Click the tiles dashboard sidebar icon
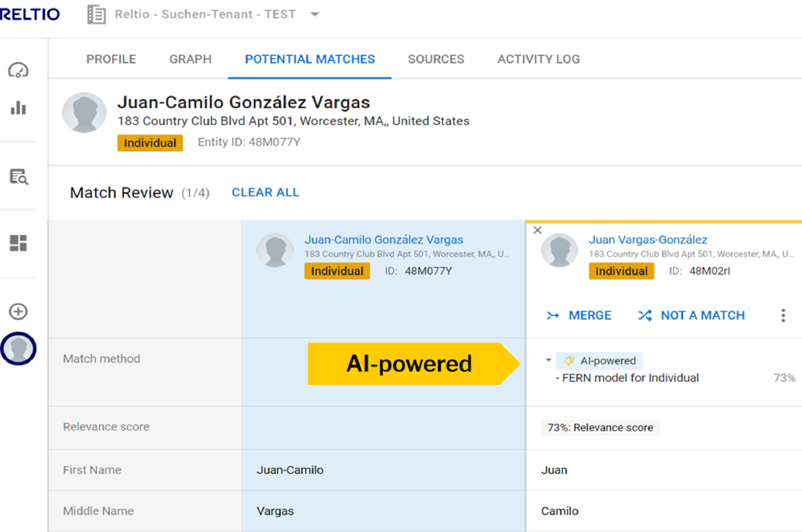The image size is (802, 532). tap(19, 243)
